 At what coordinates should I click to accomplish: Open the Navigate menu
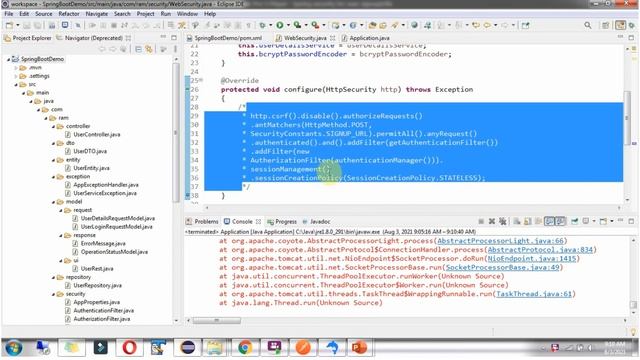[x=97, y=13]
